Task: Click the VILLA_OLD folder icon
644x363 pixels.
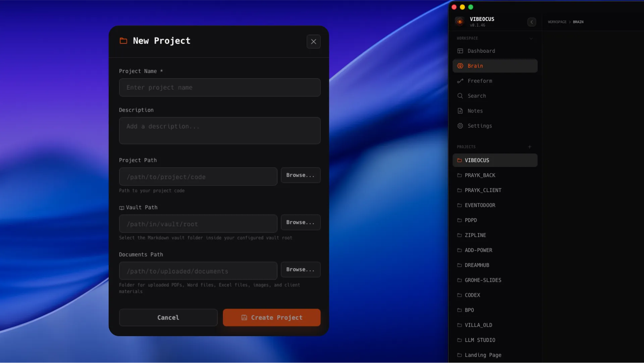Action: [460, 325]
